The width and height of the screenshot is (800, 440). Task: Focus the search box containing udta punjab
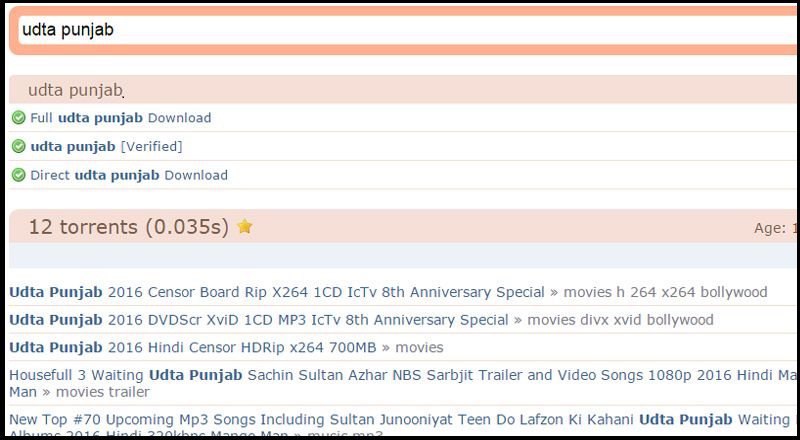(x=407, y=30)
